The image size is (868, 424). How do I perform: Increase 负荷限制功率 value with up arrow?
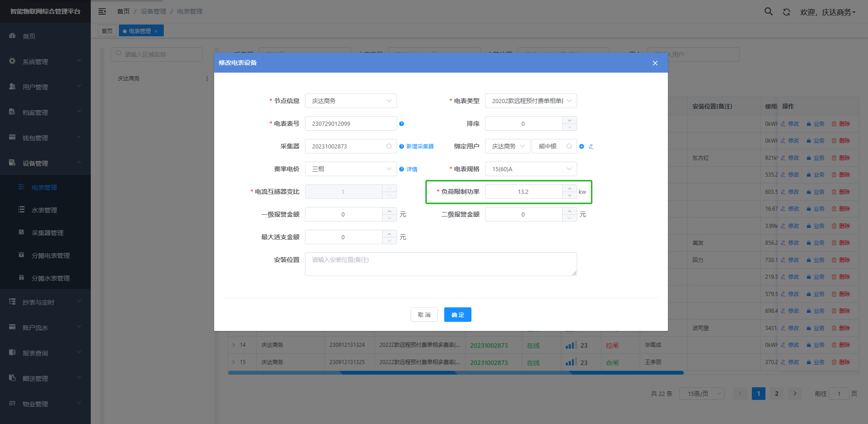tap(569, 188)
